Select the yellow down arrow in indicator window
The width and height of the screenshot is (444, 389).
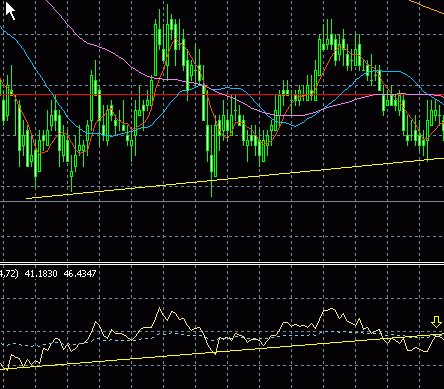[x=436, y=322]
